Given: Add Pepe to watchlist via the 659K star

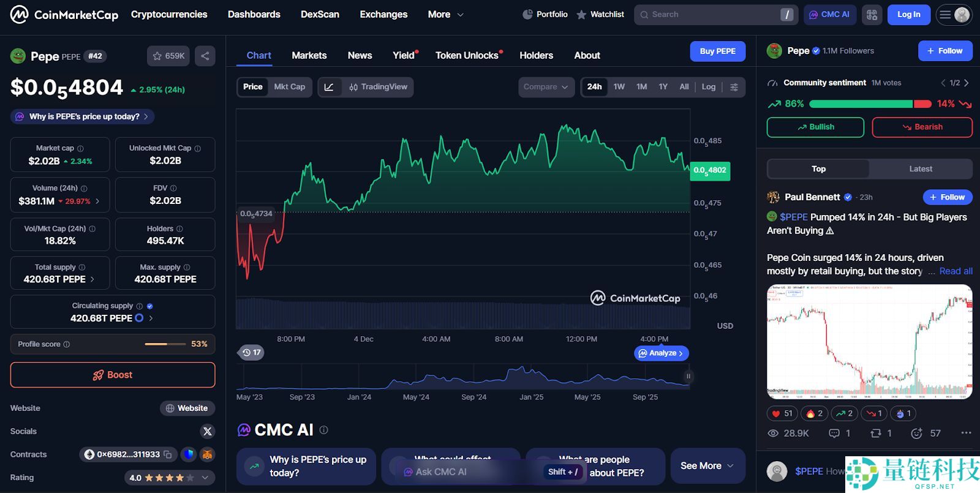Looking at the screenshot, I should click(168, 56).
